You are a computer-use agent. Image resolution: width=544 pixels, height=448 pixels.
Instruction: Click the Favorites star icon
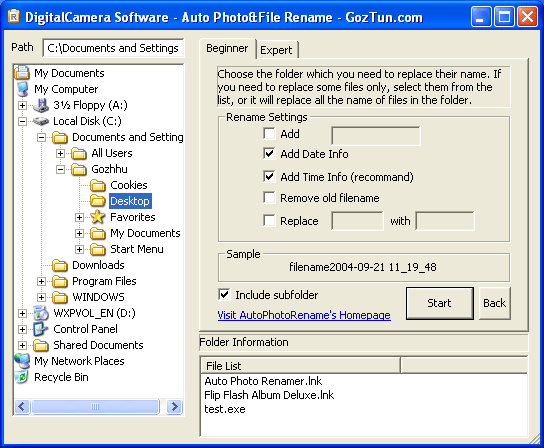(98, 217)
